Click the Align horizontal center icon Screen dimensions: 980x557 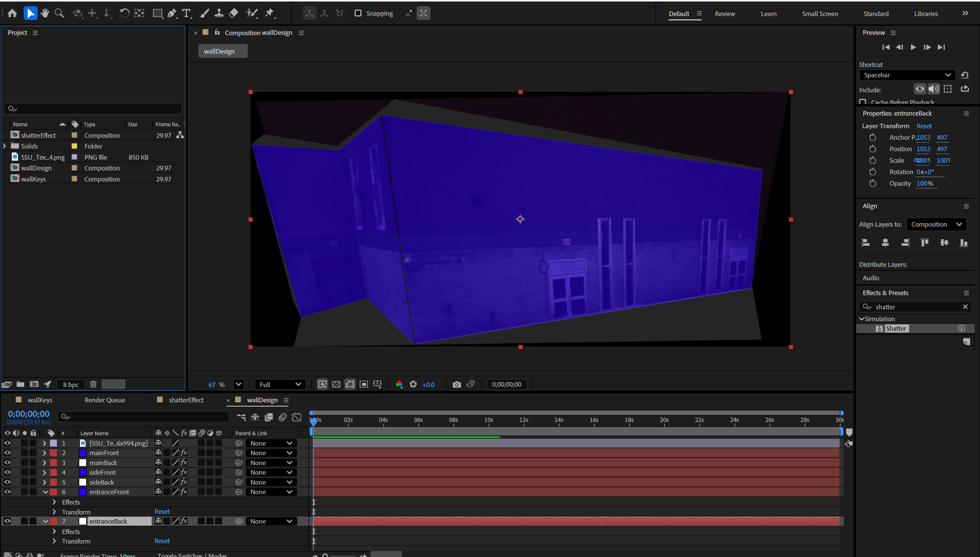(x=885, y=242)
